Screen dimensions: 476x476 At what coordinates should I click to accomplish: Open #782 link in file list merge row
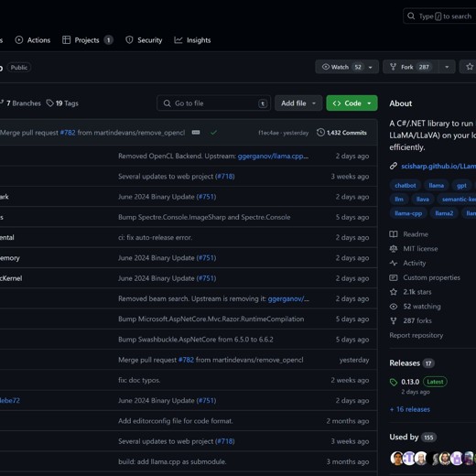click(x=186, y=360)
